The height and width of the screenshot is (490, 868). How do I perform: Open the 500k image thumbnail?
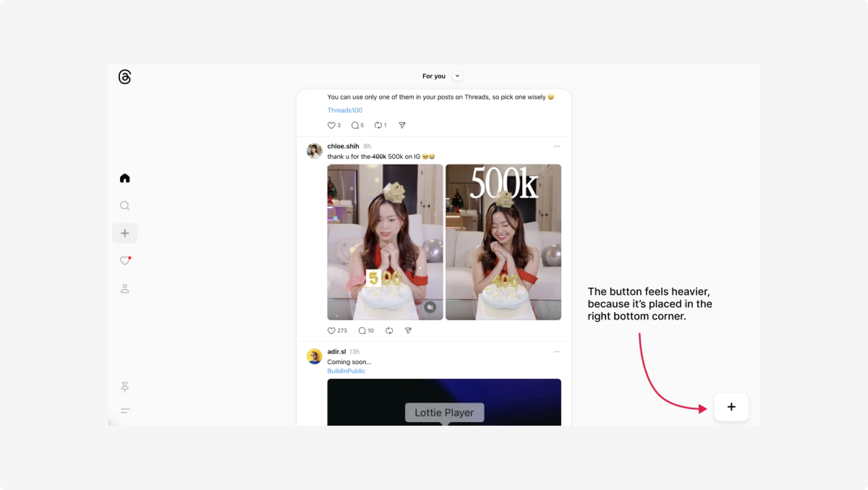(503, 242)
